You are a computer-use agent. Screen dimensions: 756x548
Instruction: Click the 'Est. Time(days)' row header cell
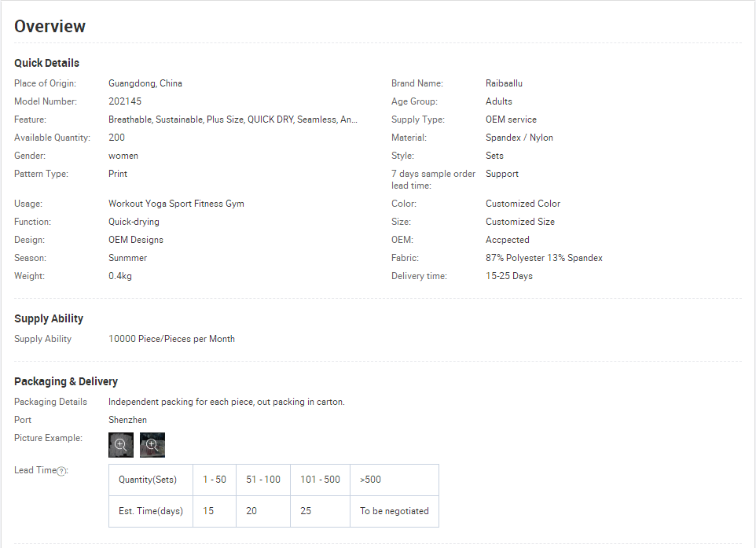click(151, 511)
